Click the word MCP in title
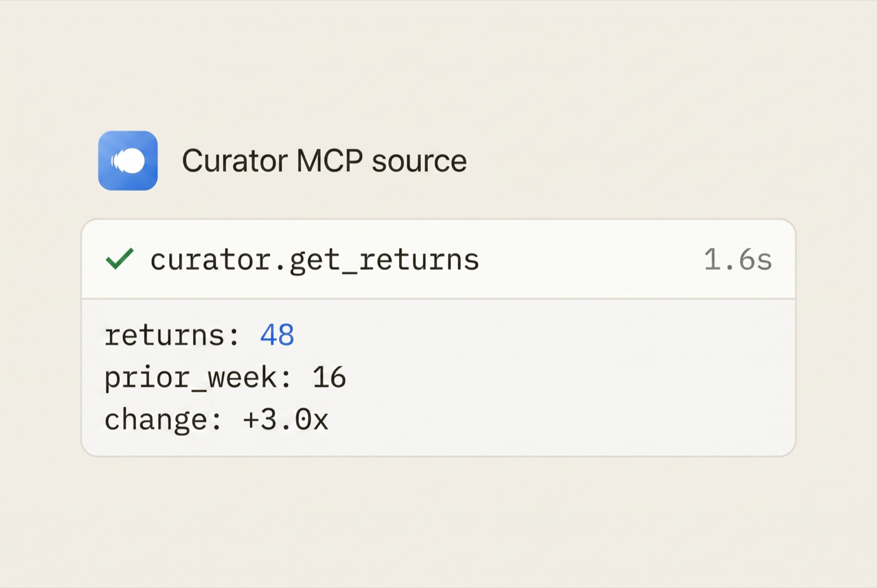The height and width of the screenshot is (588, 877). pos(330,161)
